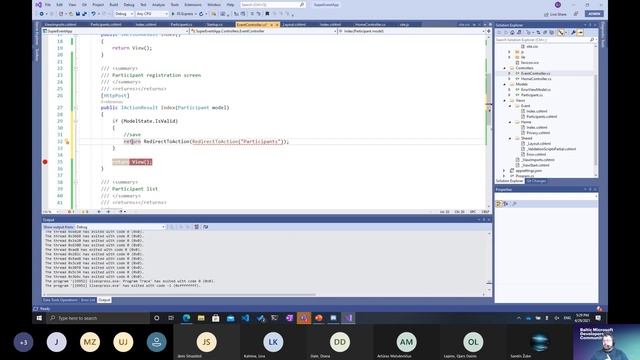The width and height of the screenshot is (640, 360).
Task: Switch to the HomeController.cs editor tab
Action: click(370, 24)
